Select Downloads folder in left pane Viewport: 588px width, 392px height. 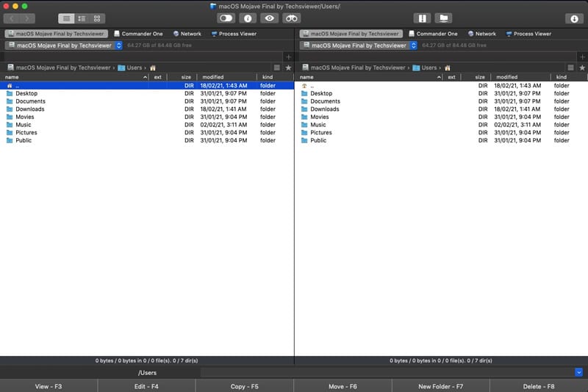click(147, 109)
